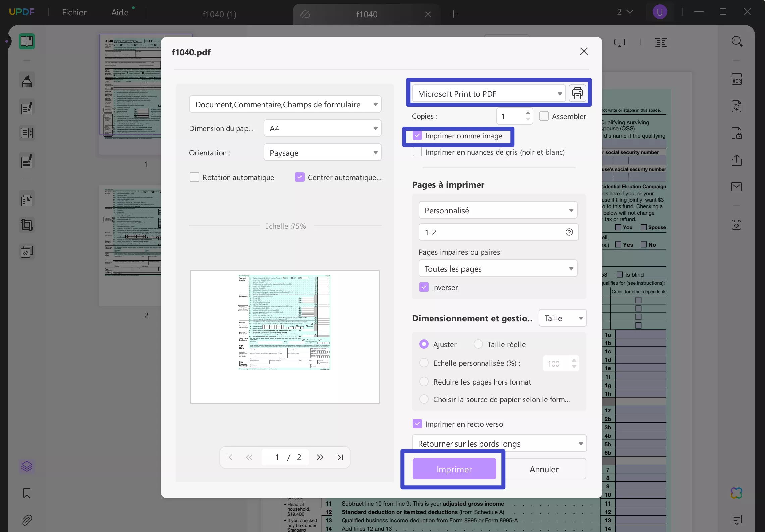Viewport: 765px width, 532px height.
Task: Switch to the f1040 (1) tab
Action: [x=219, y=14]
